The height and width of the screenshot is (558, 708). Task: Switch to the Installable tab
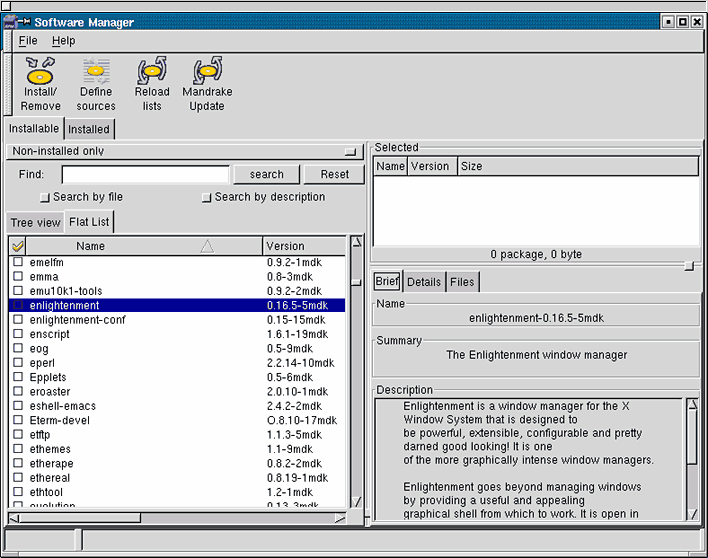pyautogui.click(x=34, y=129)
